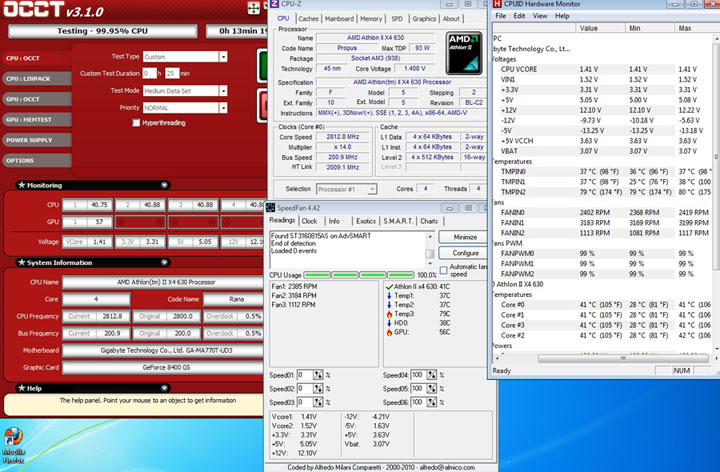Collapse the Help panel

pyautogui.click(x=164, y=388)
